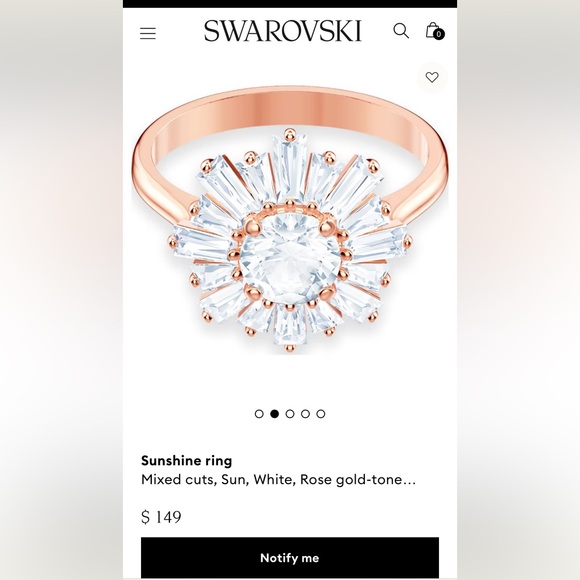Screen dimensions: 580x580
Task: Open the shopping bag cart
Action: tap(433, 30)
